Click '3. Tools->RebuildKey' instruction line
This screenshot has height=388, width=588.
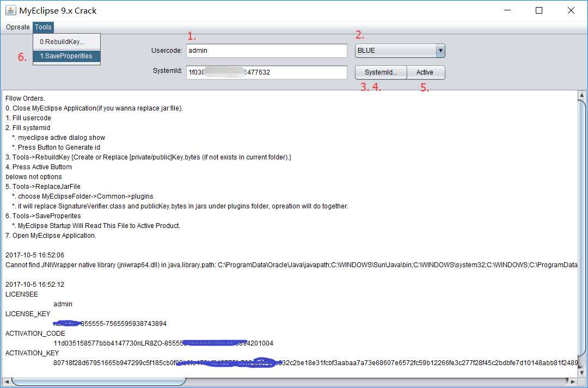149,157
